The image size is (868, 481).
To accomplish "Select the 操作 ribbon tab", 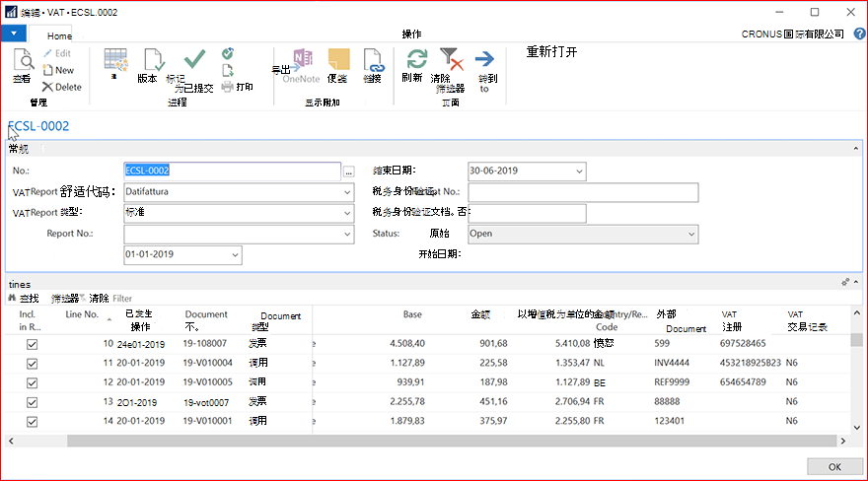I will pyautogui.click(x=411, y=34).
